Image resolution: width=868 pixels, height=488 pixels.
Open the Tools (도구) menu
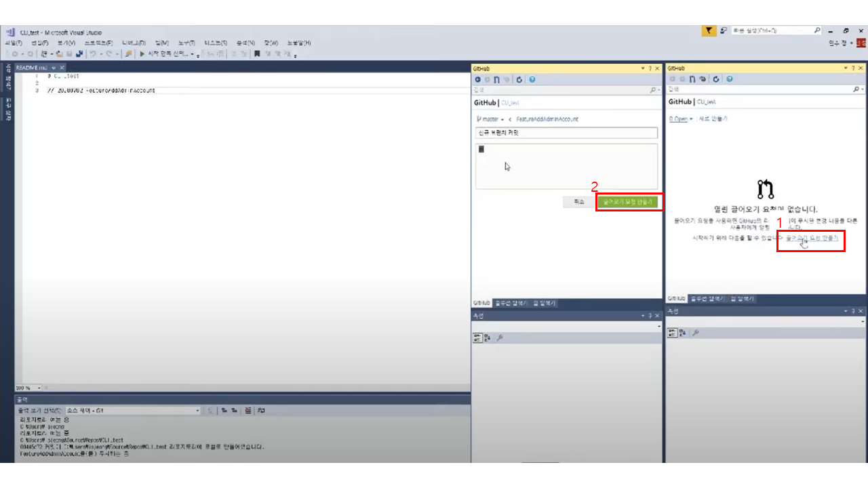point(186,43)
